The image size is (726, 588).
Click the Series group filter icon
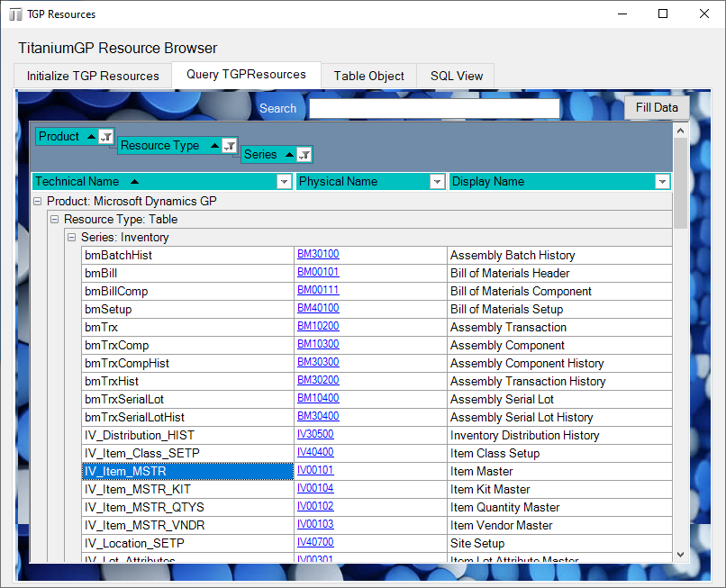pyautogui.click(x=304, y=155)
